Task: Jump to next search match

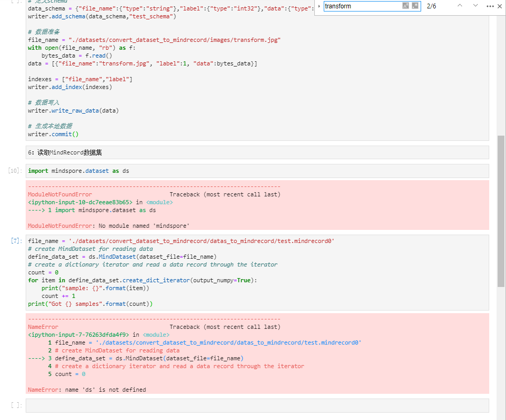Action: coord(475,6)
